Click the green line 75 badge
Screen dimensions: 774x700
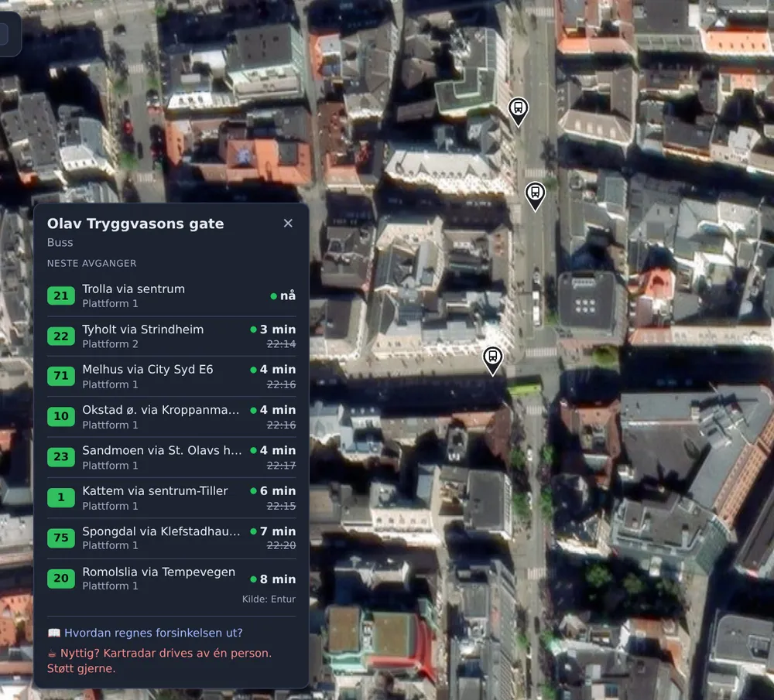[x=61, y=538]
